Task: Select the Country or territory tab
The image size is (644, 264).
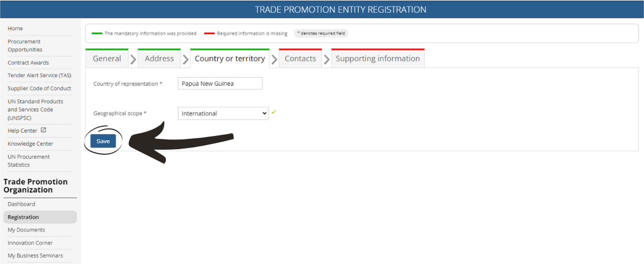Action: 230,59
